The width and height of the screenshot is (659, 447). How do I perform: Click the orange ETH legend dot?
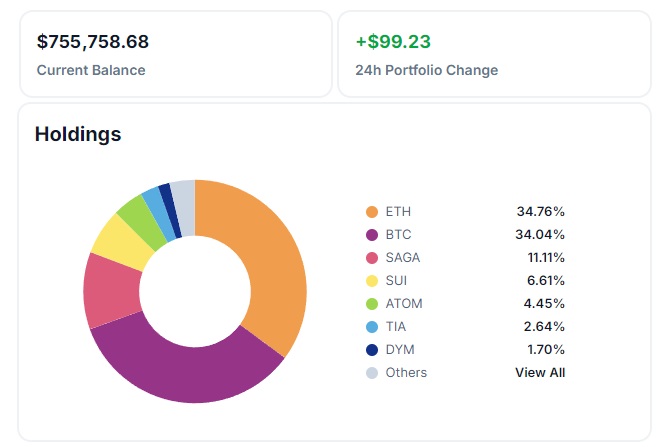[x=372, y=212]
